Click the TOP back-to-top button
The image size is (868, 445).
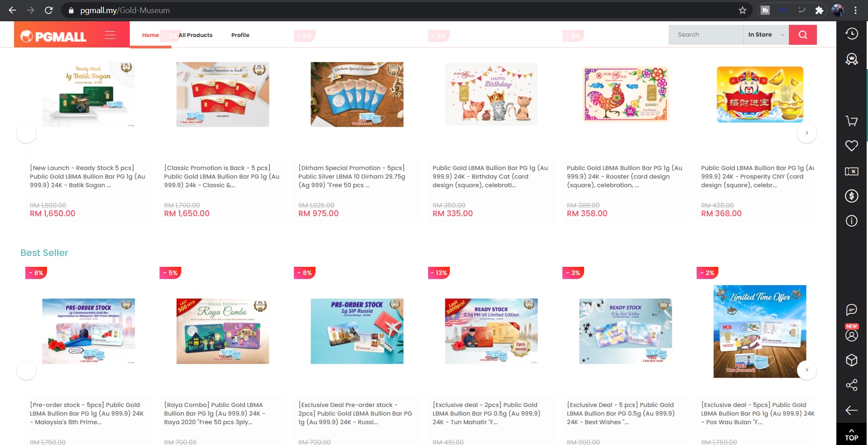pos(851,434)
